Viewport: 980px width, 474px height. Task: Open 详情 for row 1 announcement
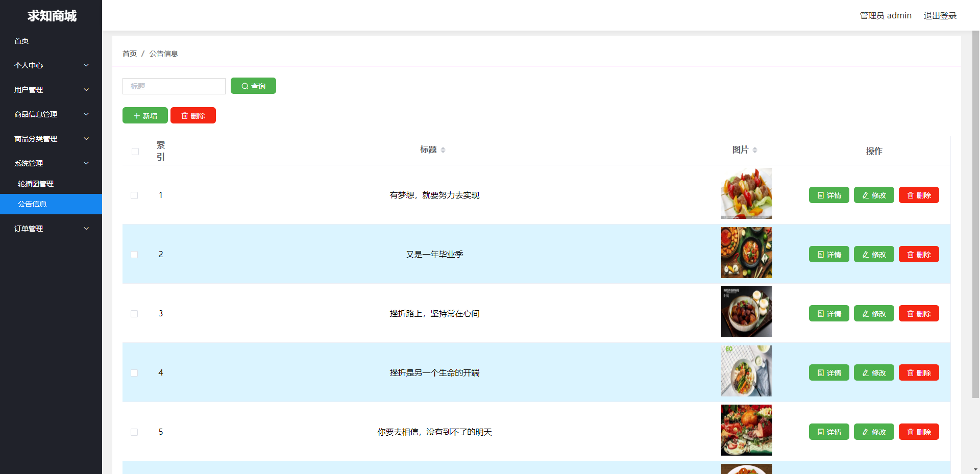point(829,195)
